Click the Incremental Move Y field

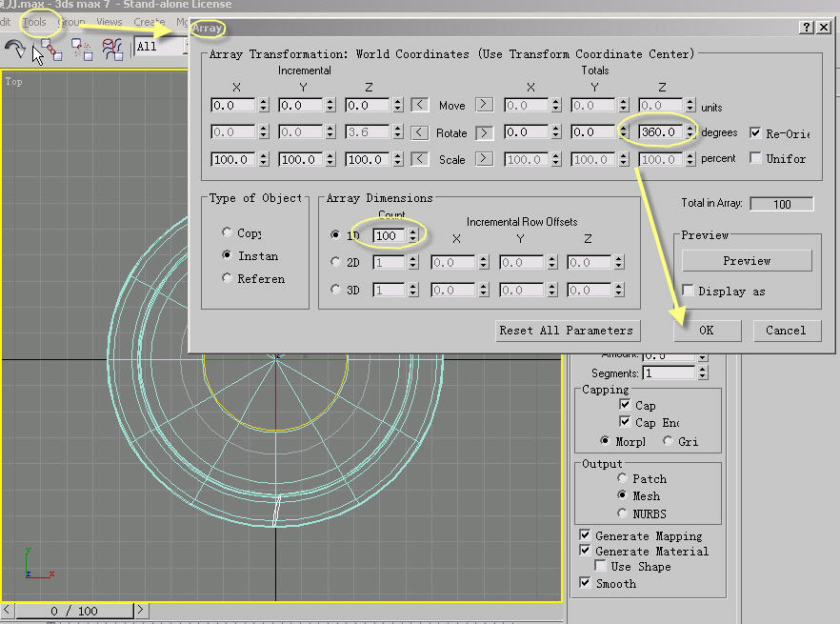[x=301, y=105]
